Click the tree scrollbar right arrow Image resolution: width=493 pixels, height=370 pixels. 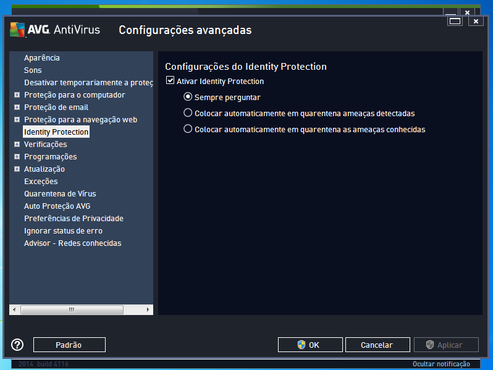coord(148,309)
